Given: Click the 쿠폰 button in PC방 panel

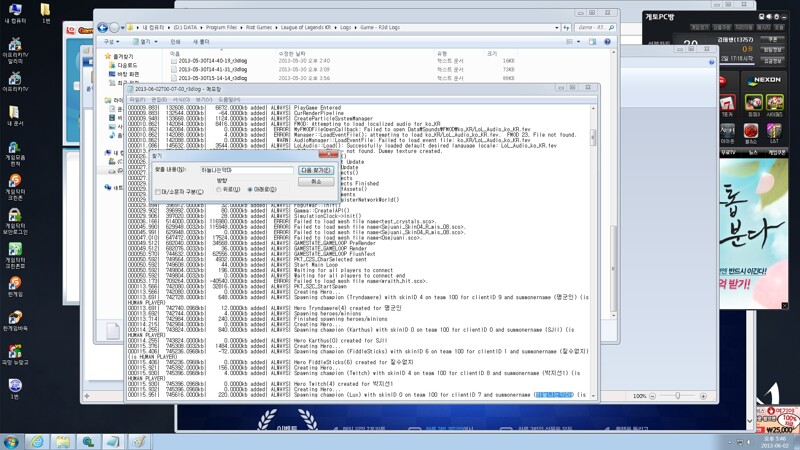Looking at the screenshot, I should (x=772, y=40).
